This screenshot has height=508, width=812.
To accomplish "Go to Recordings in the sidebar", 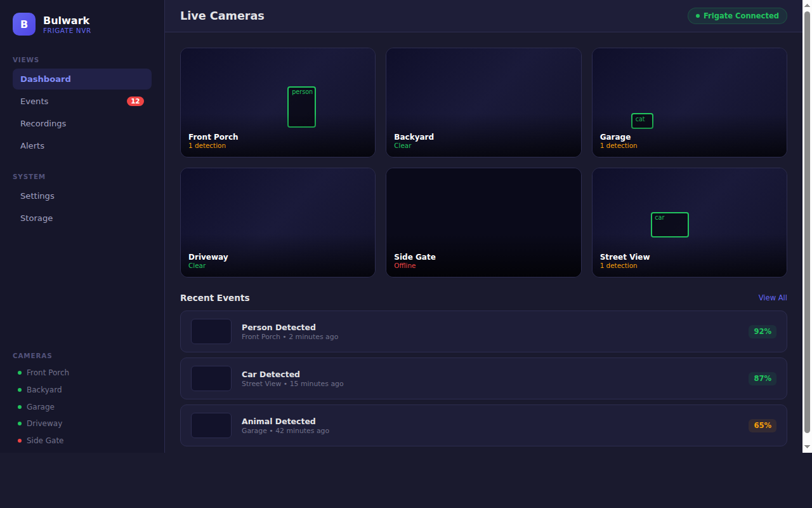I will [x=43, y=124].
